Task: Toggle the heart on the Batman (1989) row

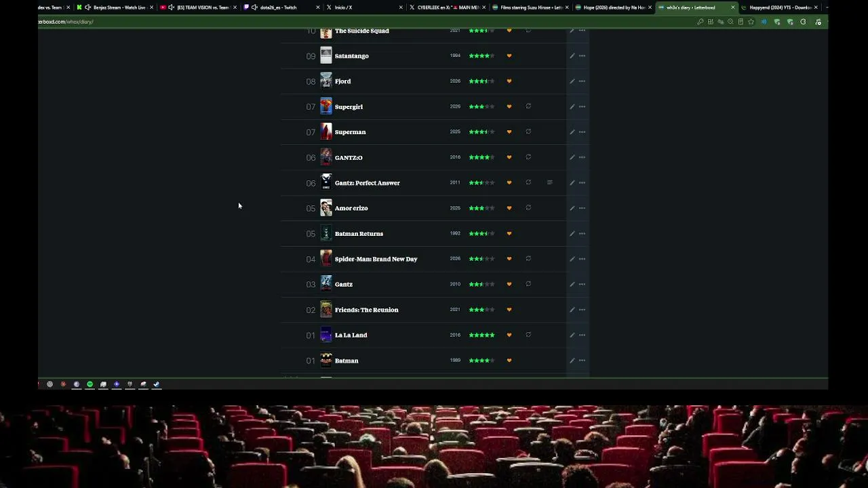Action: pos(509,361)
